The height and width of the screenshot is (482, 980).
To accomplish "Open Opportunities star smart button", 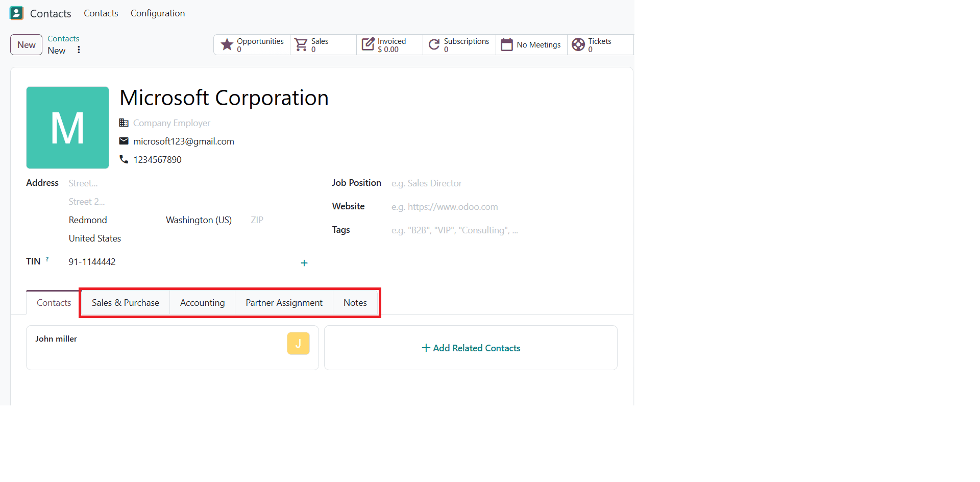I will (252, 45).
